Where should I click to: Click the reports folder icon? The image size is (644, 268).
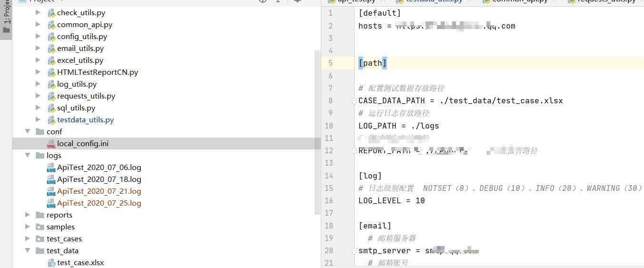(40, 215)
